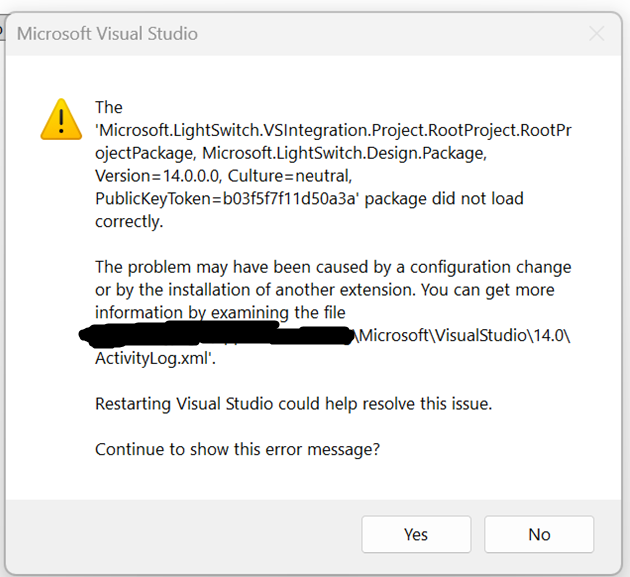
Task: Click the "installation of another extension" line
Action: pos(330,290)
